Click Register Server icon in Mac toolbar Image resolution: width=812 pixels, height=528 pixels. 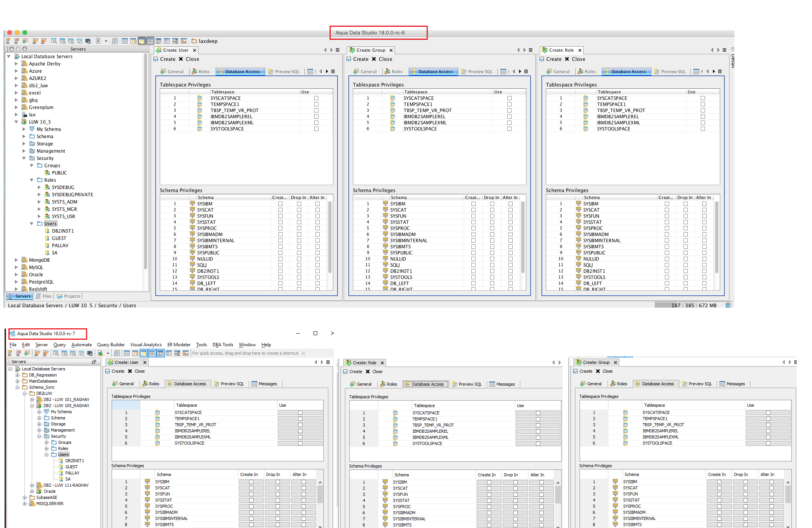pos(8,41)
